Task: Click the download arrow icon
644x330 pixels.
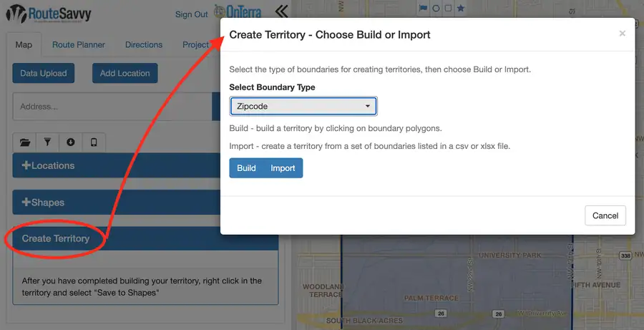Action: pyautogui.click(x=71, y=142)
